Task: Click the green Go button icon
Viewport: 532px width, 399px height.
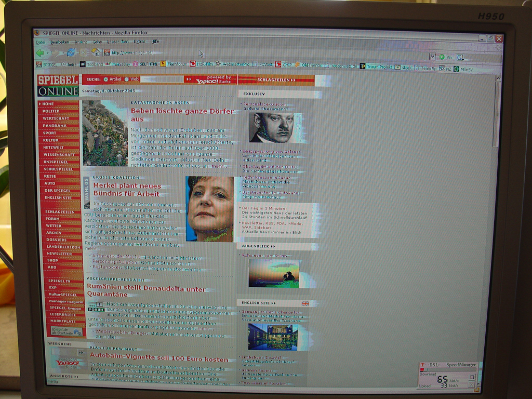Action: coord(442,57)
